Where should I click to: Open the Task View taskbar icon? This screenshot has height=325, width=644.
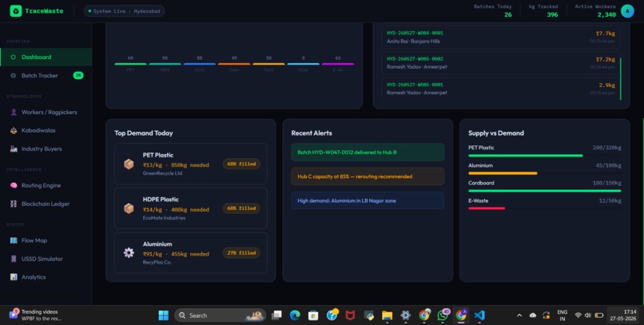[276, 315]
